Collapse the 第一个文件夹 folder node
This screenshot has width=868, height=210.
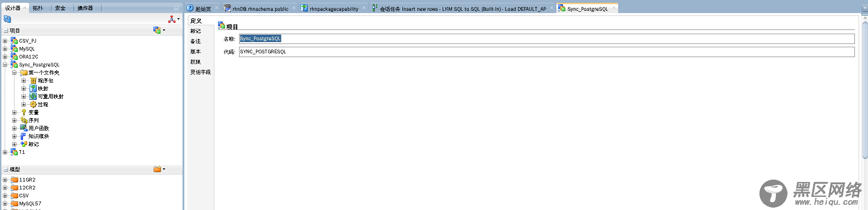click(15, 72)
